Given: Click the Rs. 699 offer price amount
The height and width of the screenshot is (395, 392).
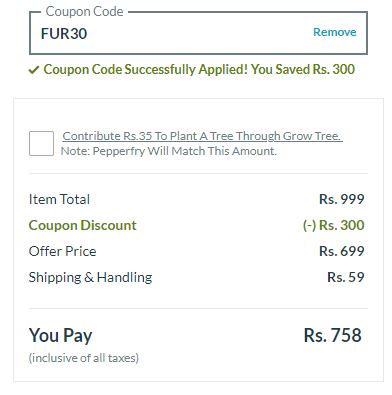Looking at the screenshot, I should point(342,251).
